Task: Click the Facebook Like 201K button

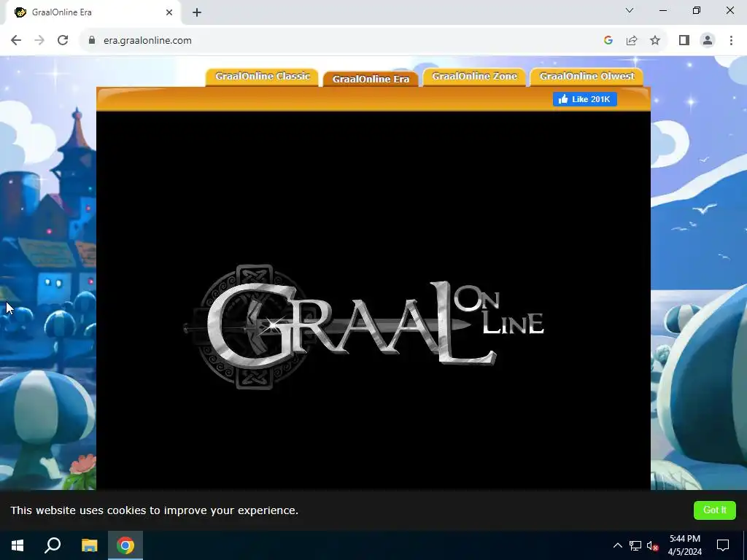Action: coord(584,99)
